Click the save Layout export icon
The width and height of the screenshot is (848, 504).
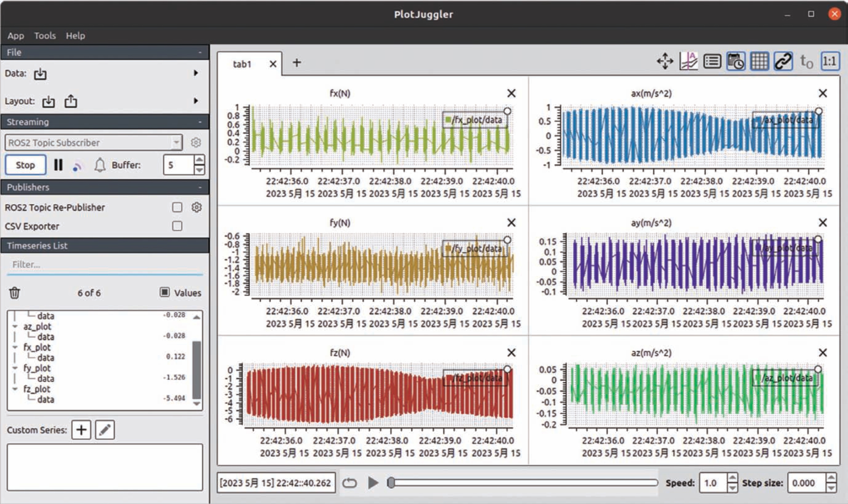click(71, 101)
